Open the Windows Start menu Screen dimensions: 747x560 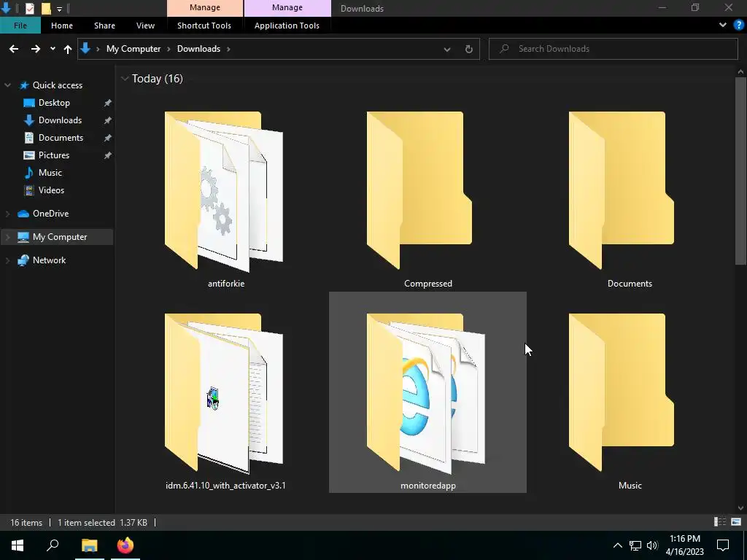[x=18, y=545]
